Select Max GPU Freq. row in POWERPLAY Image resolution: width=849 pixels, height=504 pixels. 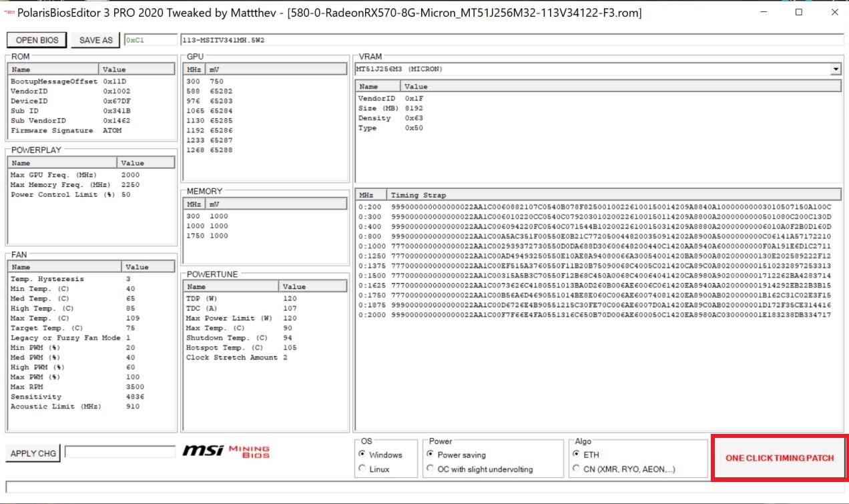point(91,175)
